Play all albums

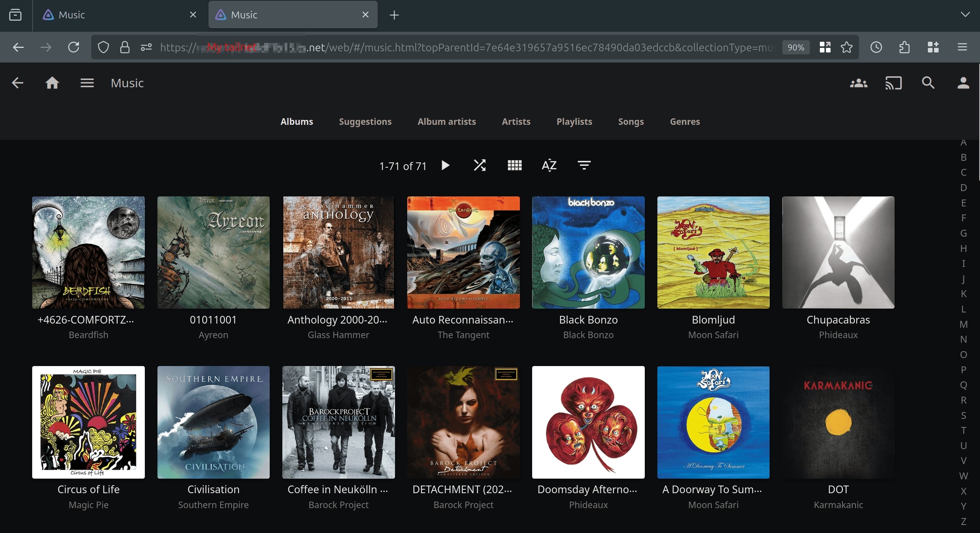(x=445, y=165)
